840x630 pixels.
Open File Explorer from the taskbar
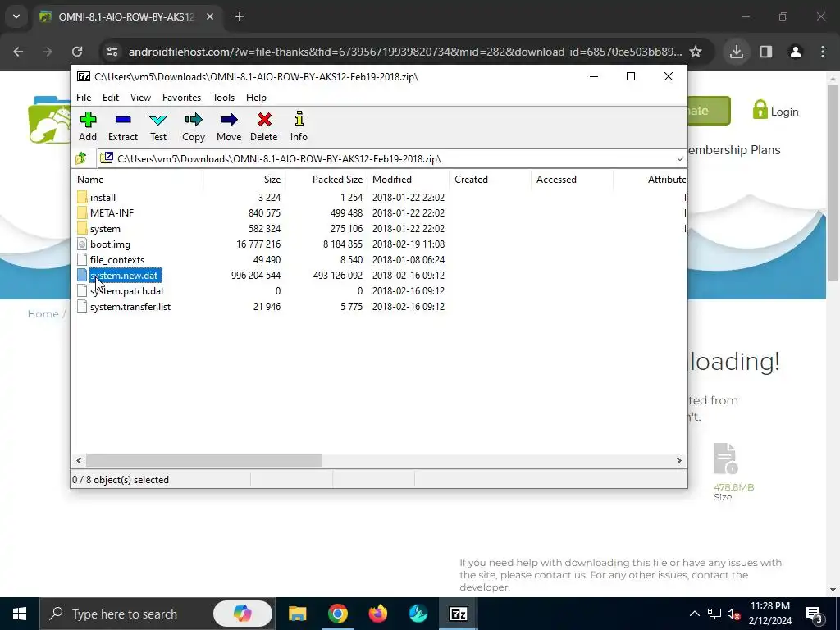(297, 614)
